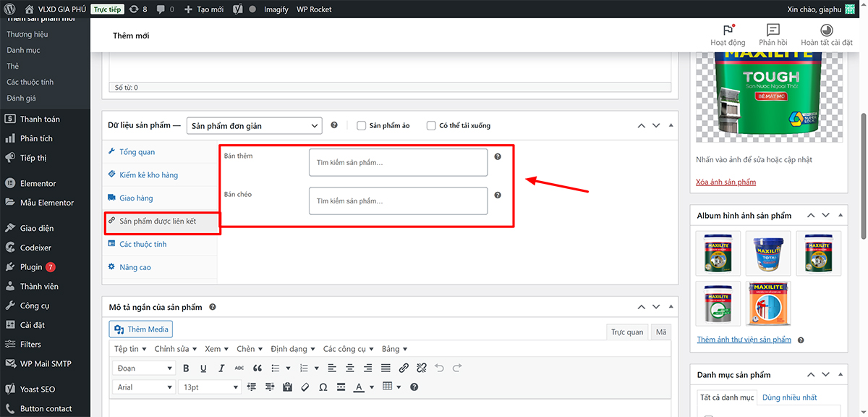The image size is (868, 417).
Task: Open the Arial font family dropdown
Action: pyautogui.click(x=144, y=387)
